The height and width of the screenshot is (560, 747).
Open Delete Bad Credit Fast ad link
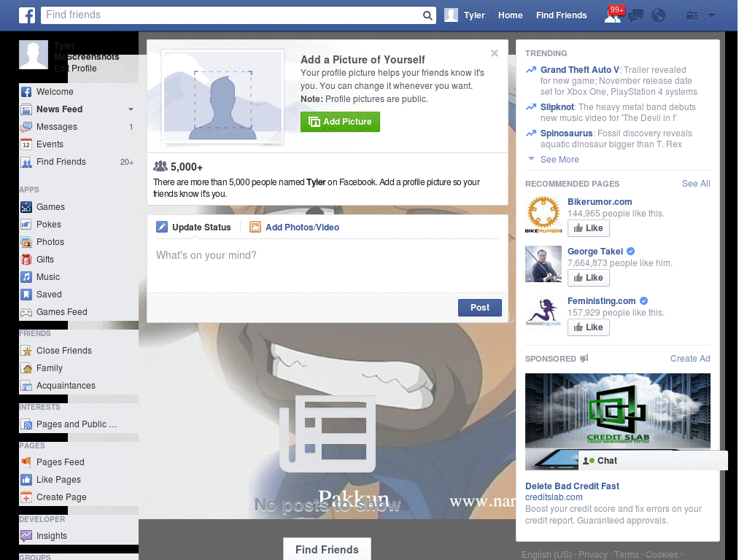(x=572, y=486)
